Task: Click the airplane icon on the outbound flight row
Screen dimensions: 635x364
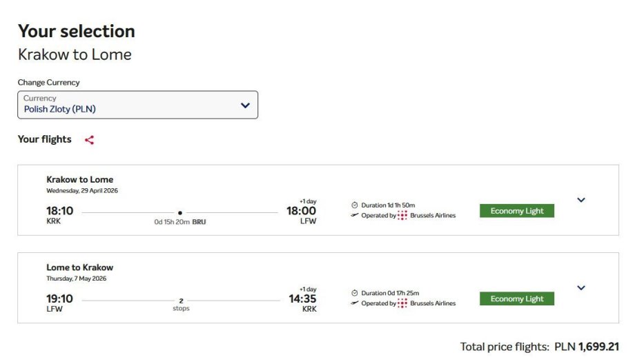Action: point(355,215)
